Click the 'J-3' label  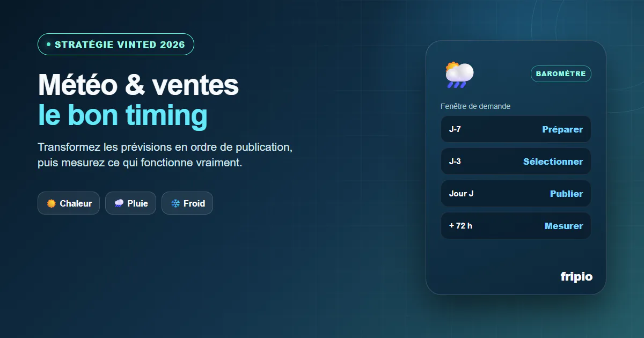(455, 161)
